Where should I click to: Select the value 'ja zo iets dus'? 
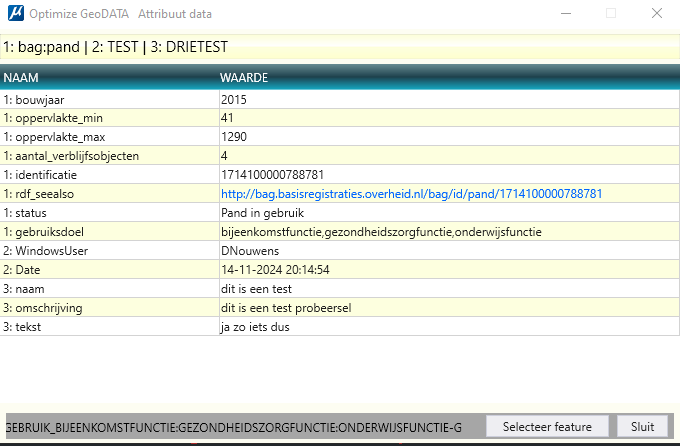click(x=449, y=327)
